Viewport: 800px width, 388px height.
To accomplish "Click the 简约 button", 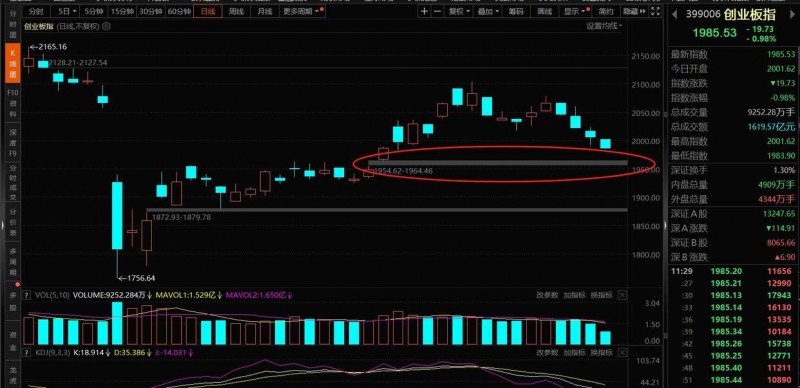I will point(606,11).
